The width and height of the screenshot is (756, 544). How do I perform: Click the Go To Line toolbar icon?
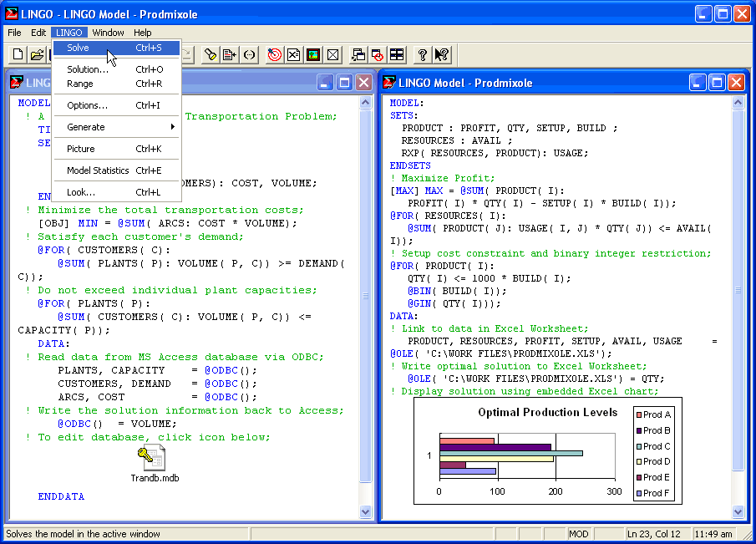pyautogui.click(x=231, y=54)
